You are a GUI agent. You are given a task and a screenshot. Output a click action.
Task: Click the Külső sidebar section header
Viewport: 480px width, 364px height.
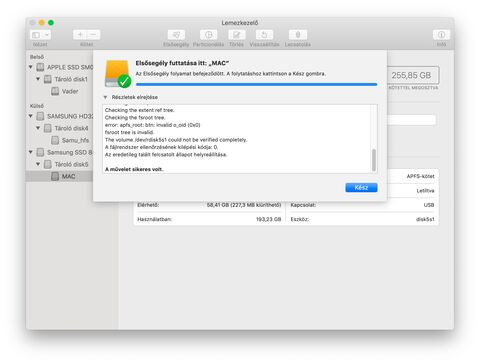coord(37,106)
